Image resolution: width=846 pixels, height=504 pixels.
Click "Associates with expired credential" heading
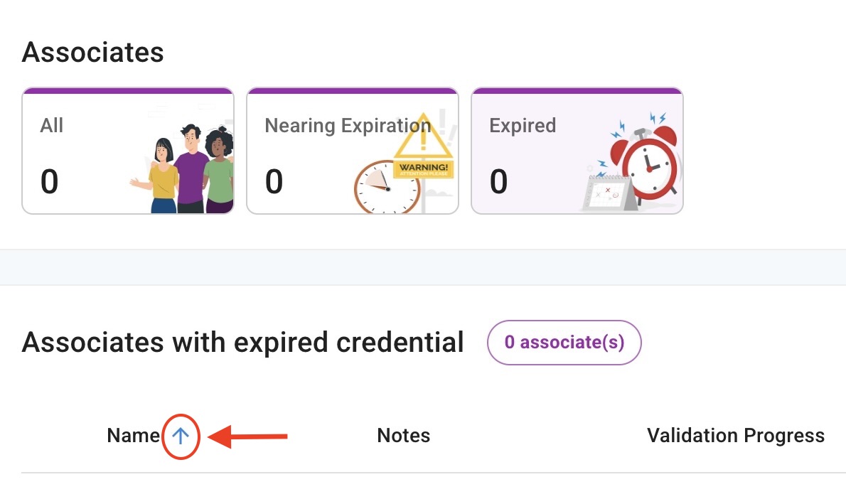242,343
